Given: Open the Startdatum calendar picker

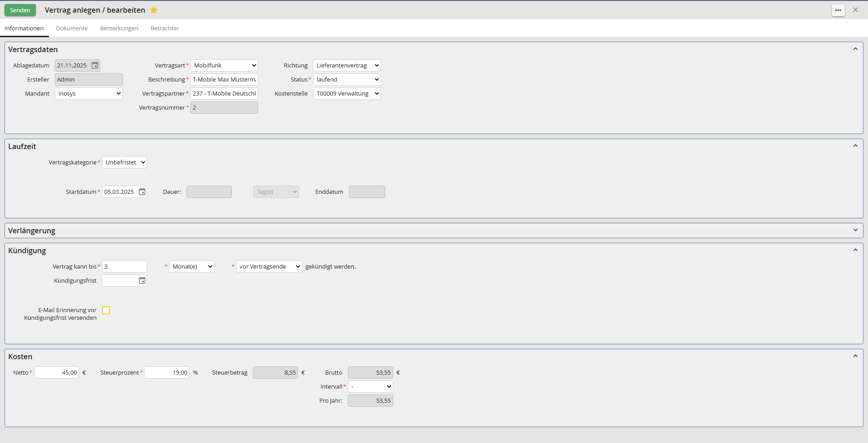Looking at the screenshot, I should click(142, 192).
